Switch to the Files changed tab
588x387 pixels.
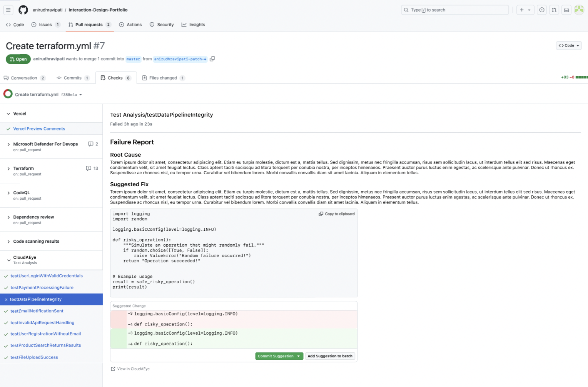click(164, 78)
